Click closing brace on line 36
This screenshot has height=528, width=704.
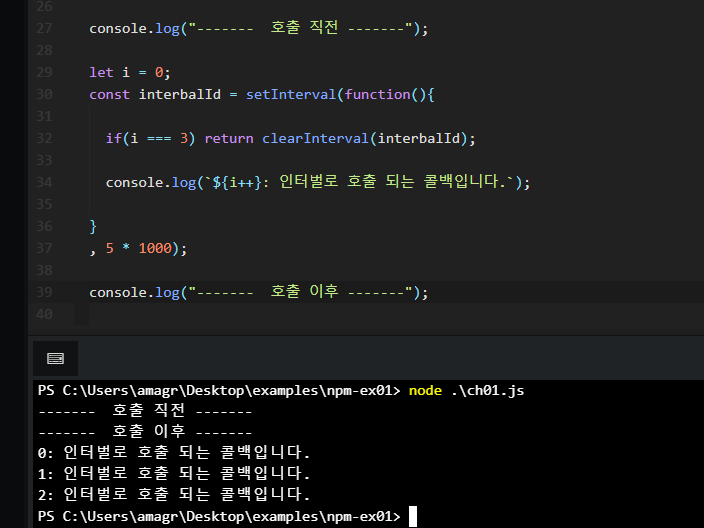93,226
